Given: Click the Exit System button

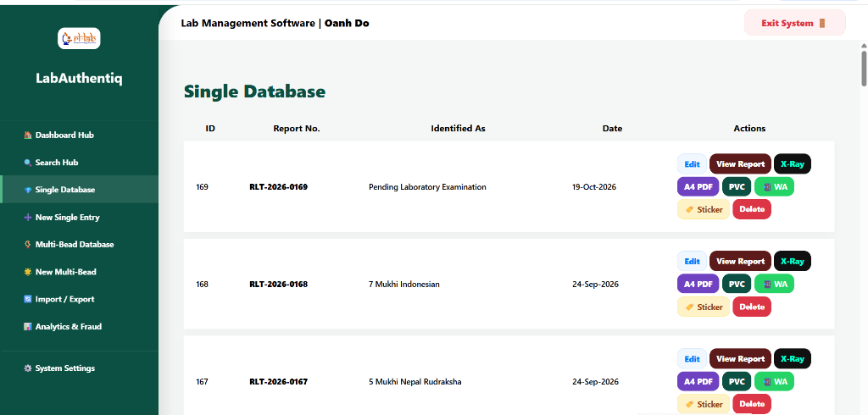Looking at the screenshot, I should click(794, 23).
